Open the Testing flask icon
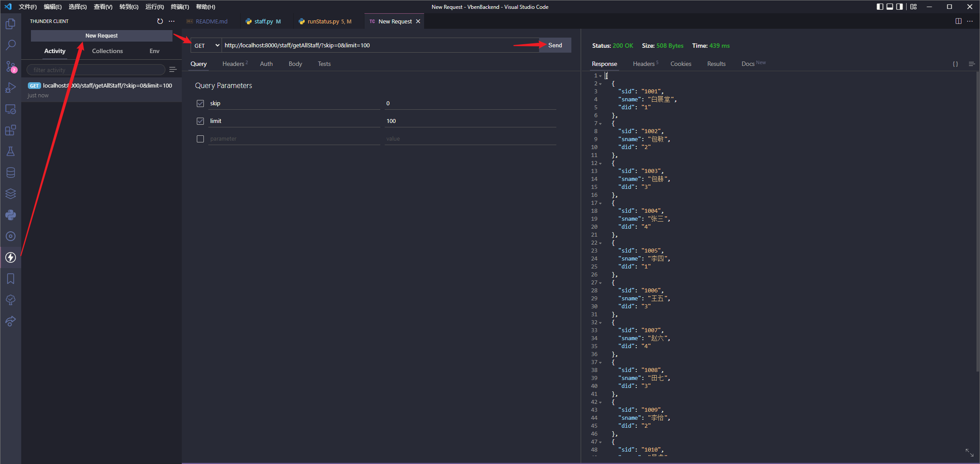980x464 pixels. (11, 151)
